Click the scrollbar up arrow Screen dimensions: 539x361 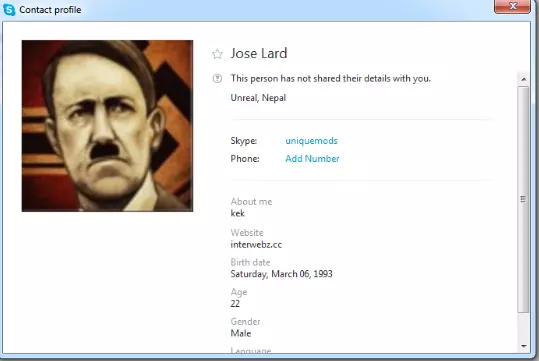[x=524, y=79]
